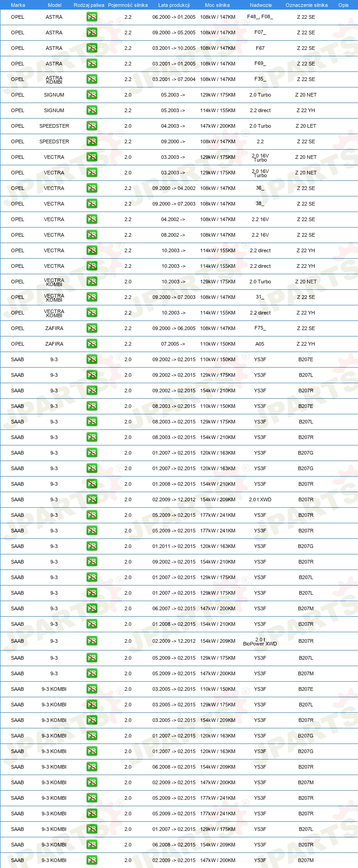This screenshot has width=358, height=868.
Task: Click petrol icon in 9-3 Kombi 110kW row
Action: coord(92,689)
